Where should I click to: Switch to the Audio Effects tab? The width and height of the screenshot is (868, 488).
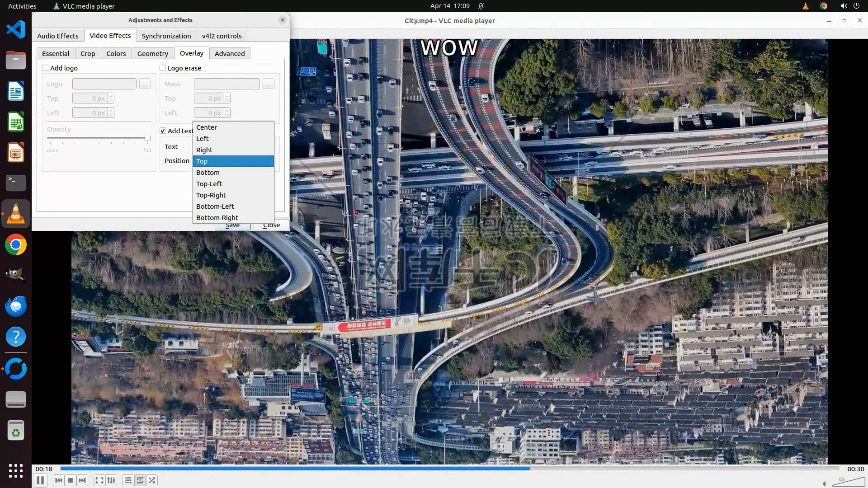click(x=57, y=36)
